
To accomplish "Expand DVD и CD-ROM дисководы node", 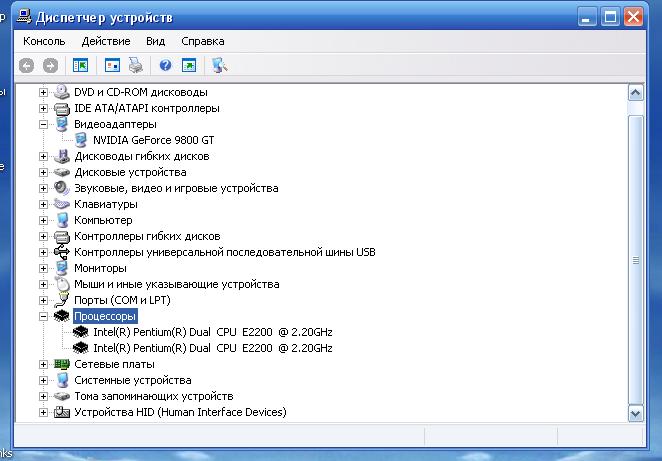I will (x=43, y=92).
